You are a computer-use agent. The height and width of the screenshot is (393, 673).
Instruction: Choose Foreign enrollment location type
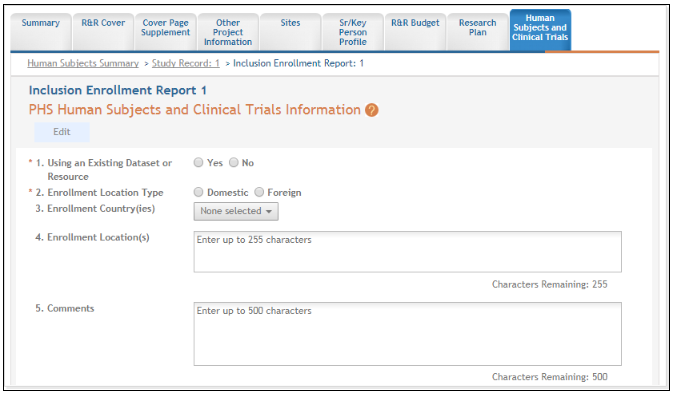[259, 192]
